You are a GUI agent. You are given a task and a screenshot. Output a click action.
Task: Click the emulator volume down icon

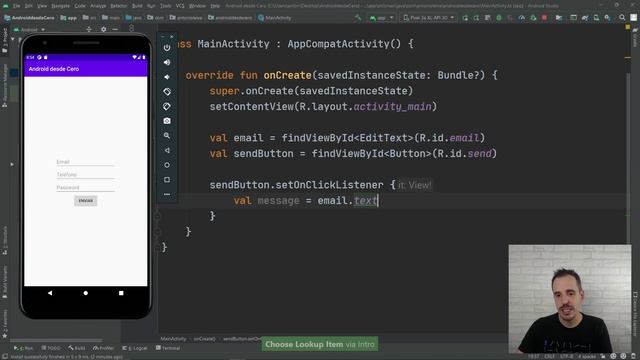[x=167, y=77]
